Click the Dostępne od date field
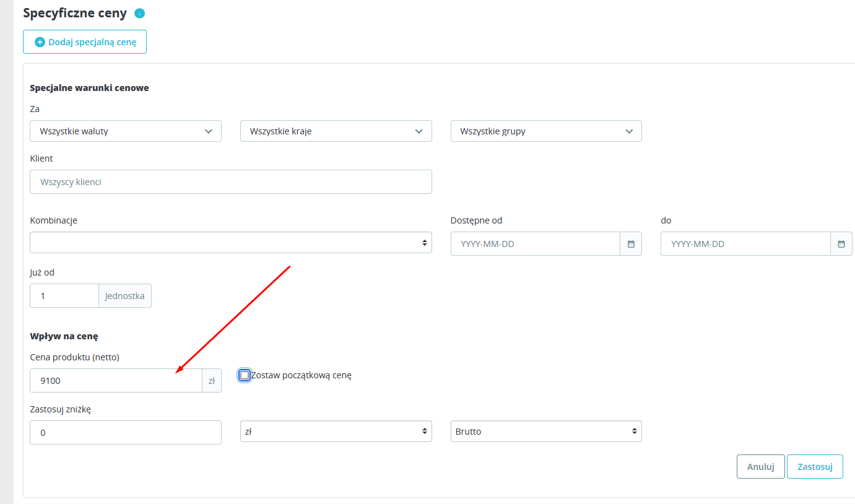 [x=536, y=244]
